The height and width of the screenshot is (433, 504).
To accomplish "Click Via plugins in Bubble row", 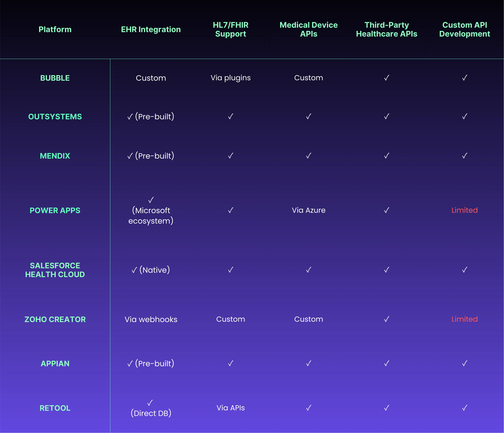I will tap(231, 78).
